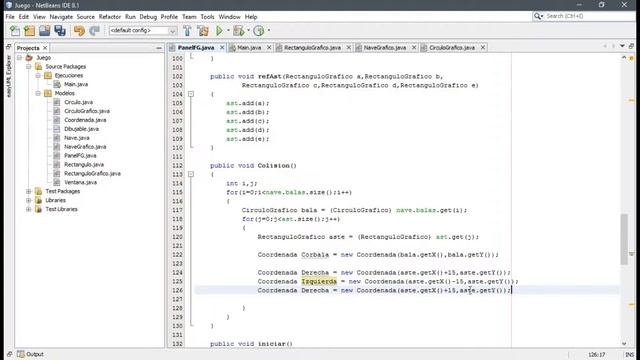Image resolution: width=640 pixels, height=360 pixels.
Task: Click the INS insert mode indicator
Action: point(630,355)
